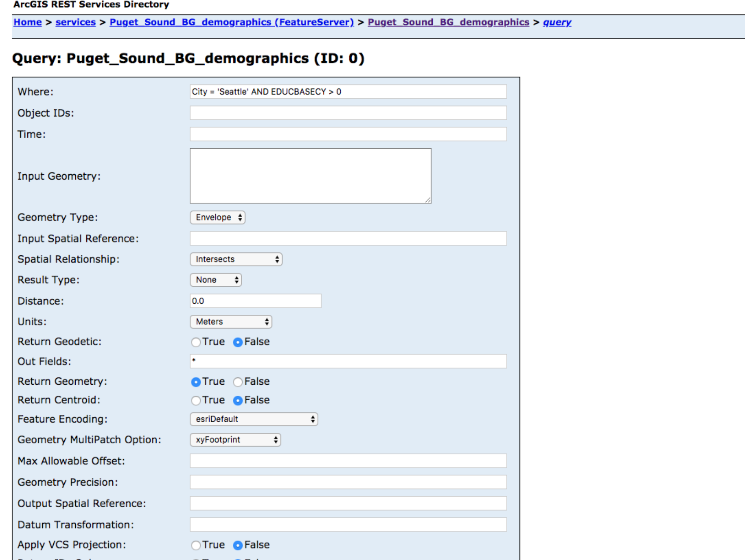The height and width of the screenshot is (560, 745).
Task: Select False for Return Centroid
Action: coord(238,400)
